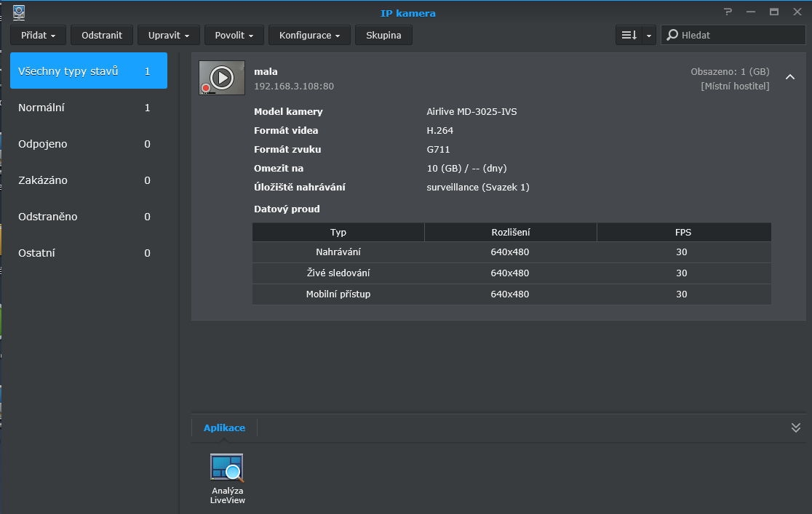
Task: Expand the Povolit dropdown
Action: [234, 35]
